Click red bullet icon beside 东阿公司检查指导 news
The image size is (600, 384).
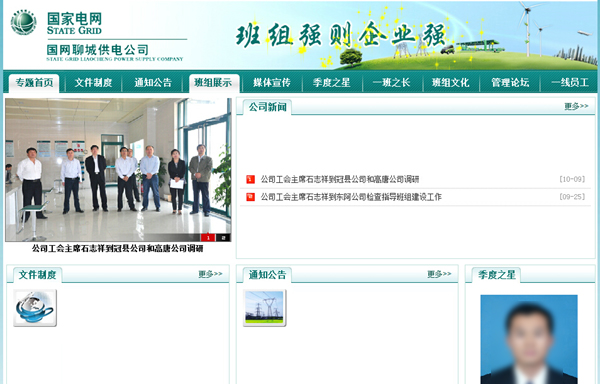251,197
